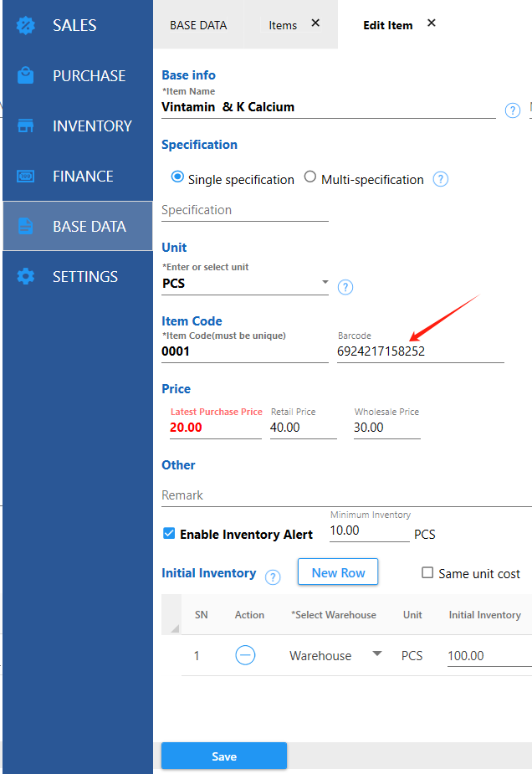Image resolution: width=532 pixels, height=774 pixels.
Task: Click the Save button
Action: tap(224, 756)
